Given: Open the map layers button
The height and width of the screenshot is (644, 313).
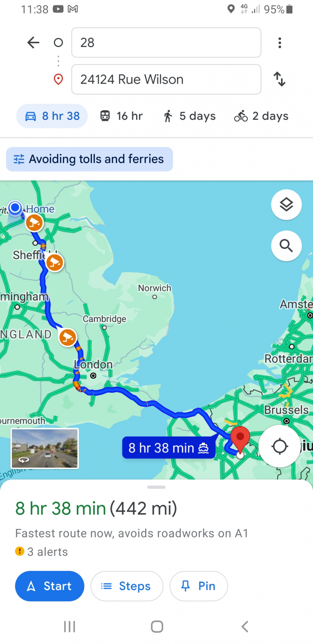Looking at the screenshot, I should point(286,205).
